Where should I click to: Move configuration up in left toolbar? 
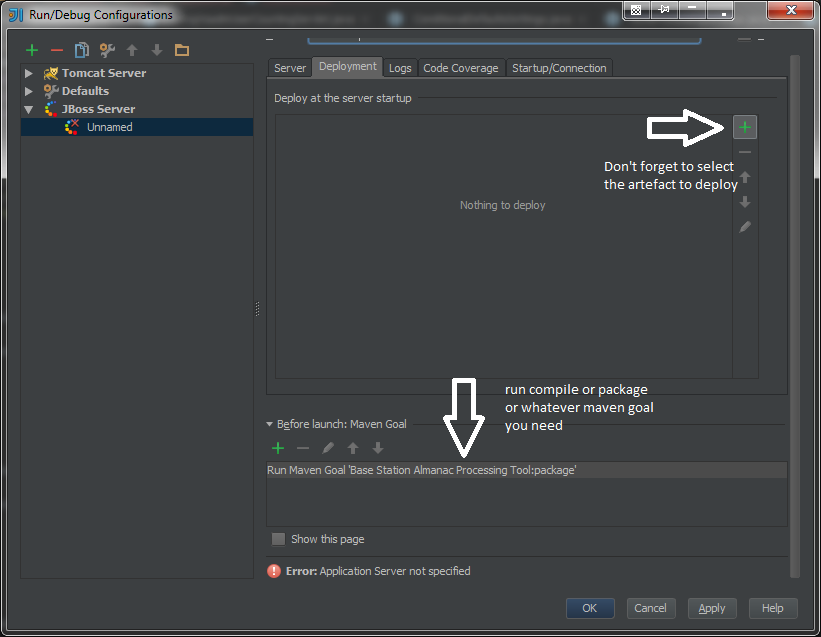point(132,50)
